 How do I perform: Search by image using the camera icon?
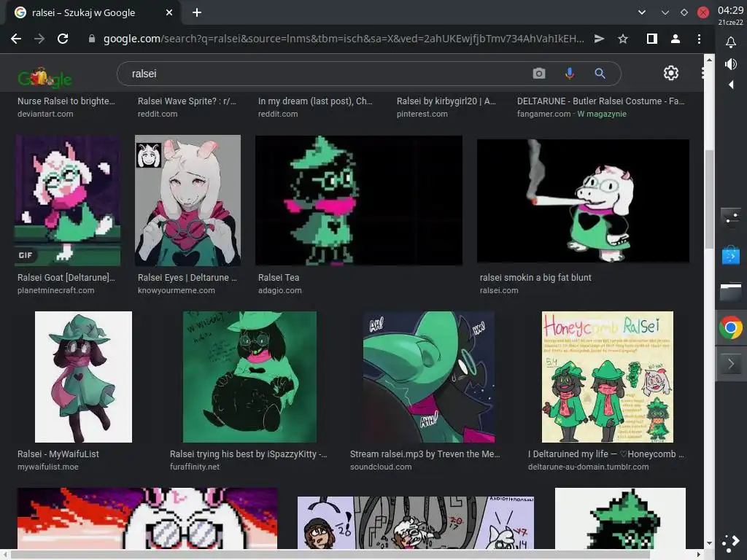click(x=539, y=74)
